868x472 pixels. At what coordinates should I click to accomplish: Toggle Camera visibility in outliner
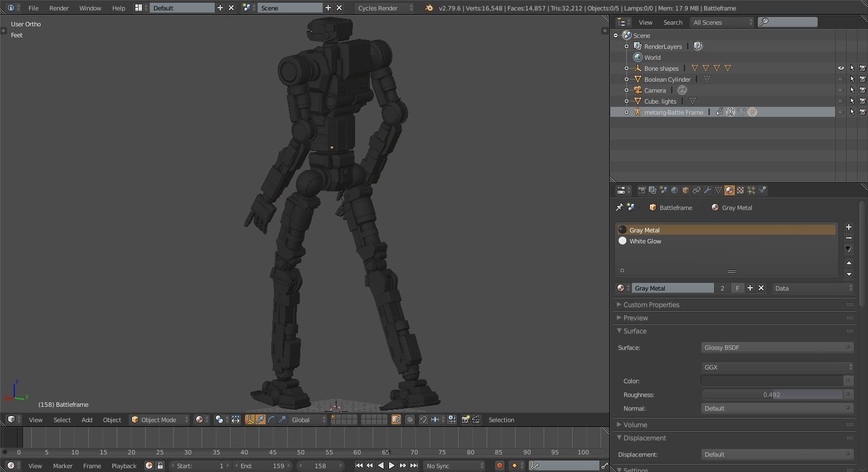[x=841, y=90]
